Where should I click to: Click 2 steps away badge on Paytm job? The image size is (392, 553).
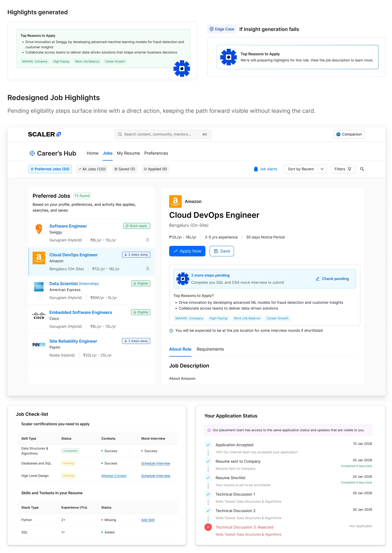click(x=136, y=341)
